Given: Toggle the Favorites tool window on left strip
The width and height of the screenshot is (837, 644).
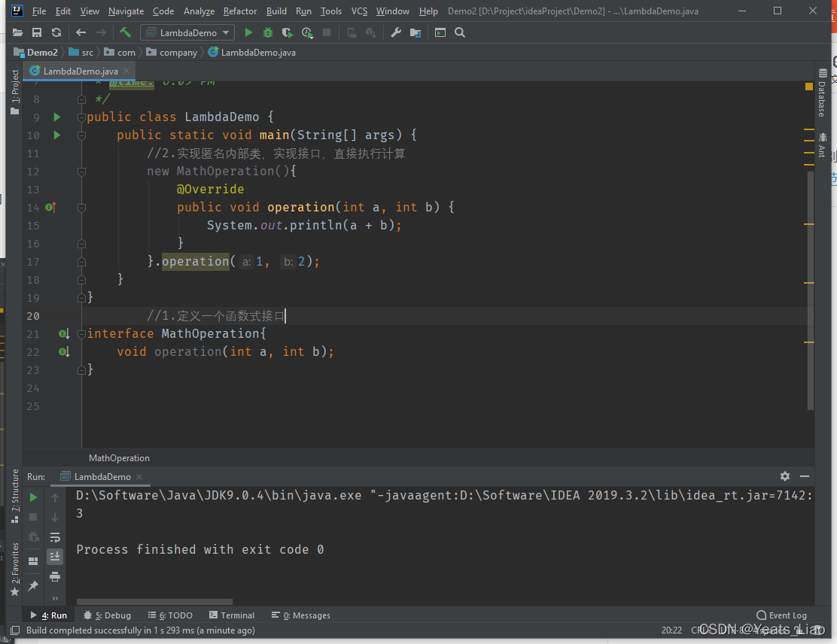Looking at the screenshot, I should [15, 569].
